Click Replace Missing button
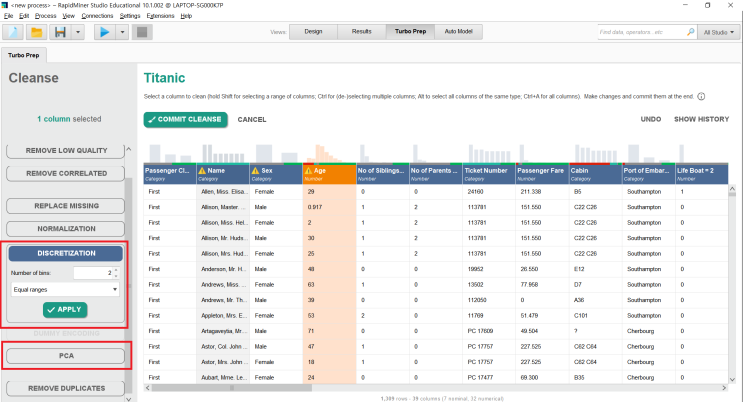The height and width of the screenshot is (402, 743). click(65, 206)
